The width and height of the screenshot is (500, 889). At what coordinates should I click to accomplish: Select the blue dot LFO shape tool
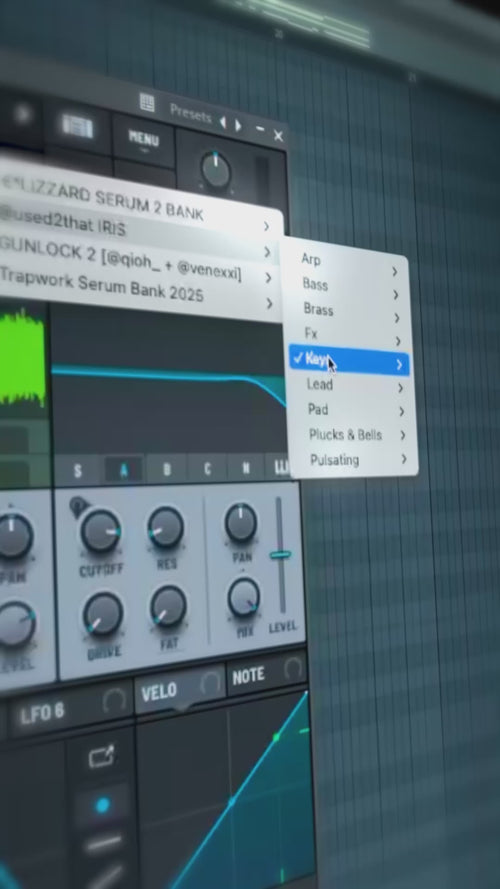103,805
